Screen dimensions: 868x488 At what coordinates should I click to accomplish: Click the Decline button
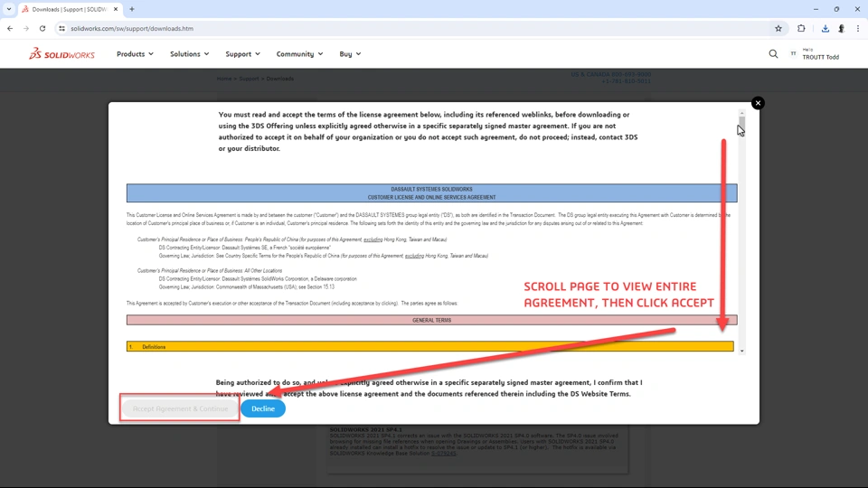coord(263,408)
